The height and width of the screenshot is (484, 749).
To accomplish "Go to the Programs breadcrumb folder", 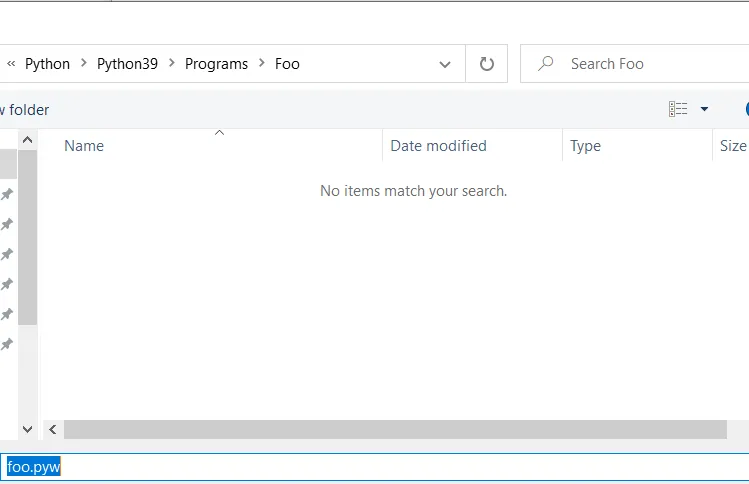I will (216, 64).
